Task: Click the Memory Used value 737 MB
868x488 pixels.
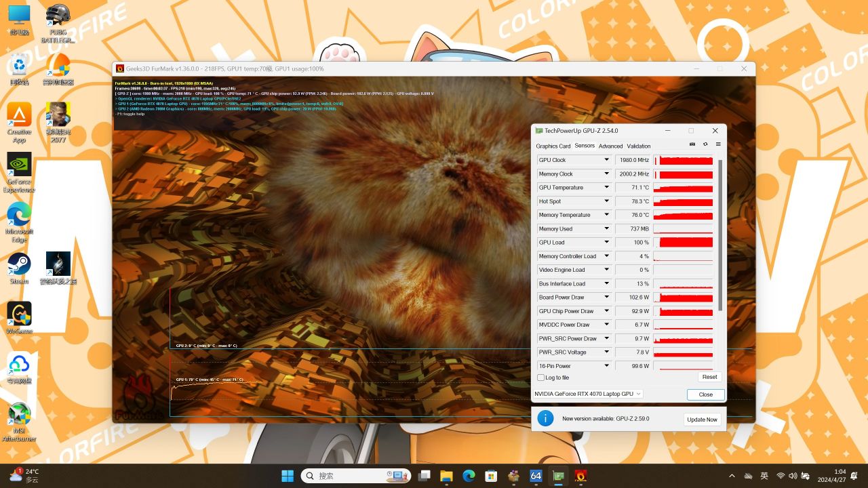Action: tap(633, 229)
